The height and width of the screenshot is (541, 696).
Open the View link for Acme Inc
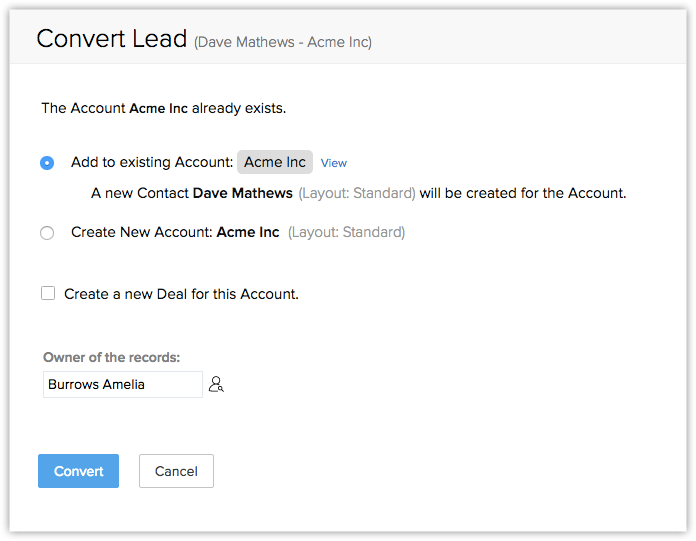click(x=333, y=163)
